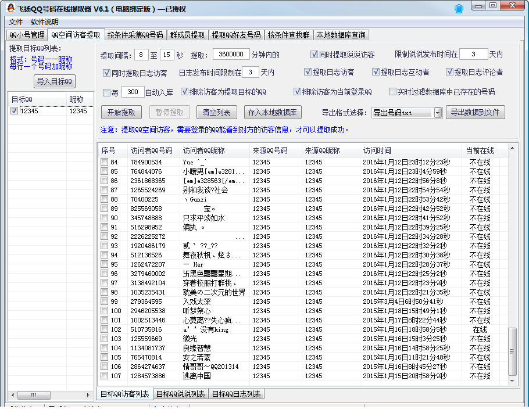This screenshot has height=420, width=529.
Task: Click the 在线 status in row 102
Action: tap(480, 329)
